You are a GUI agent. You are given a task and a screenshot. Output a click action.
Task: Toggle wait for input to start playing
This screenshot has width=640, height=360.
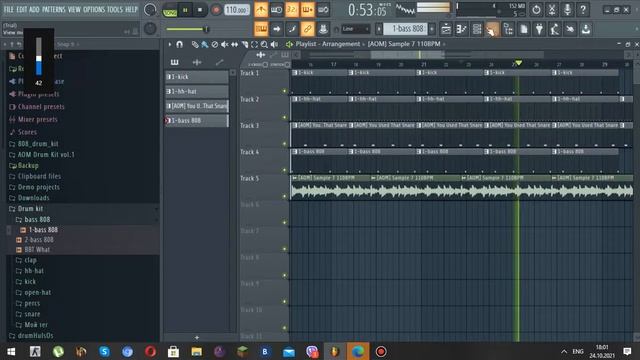[276, 9]
